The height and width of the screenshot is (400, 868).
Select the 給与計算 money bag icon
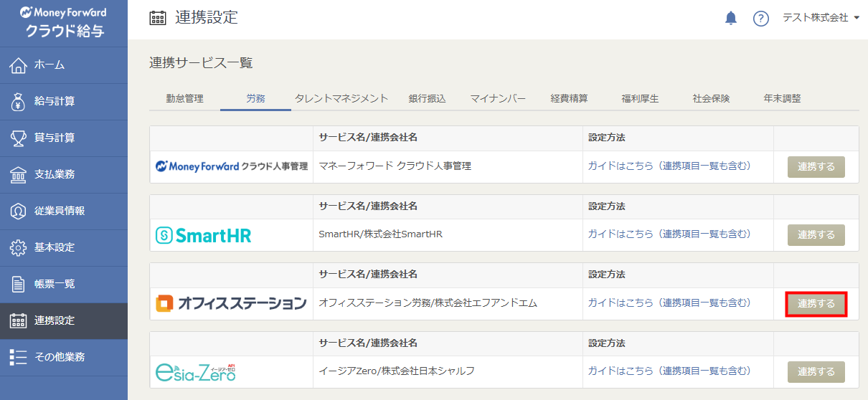point(19,102)
